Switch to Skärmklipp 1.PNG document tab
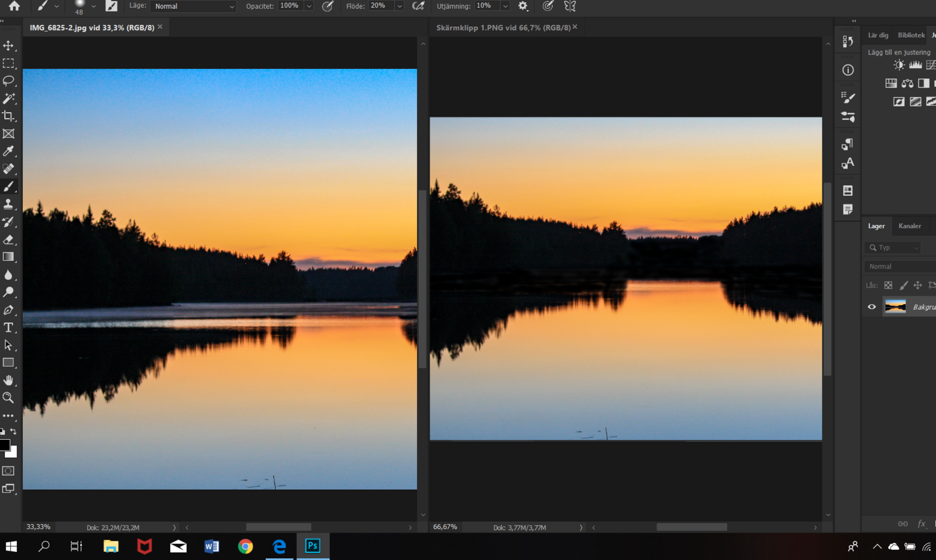 pyautogui.click(x=503, y=27)
